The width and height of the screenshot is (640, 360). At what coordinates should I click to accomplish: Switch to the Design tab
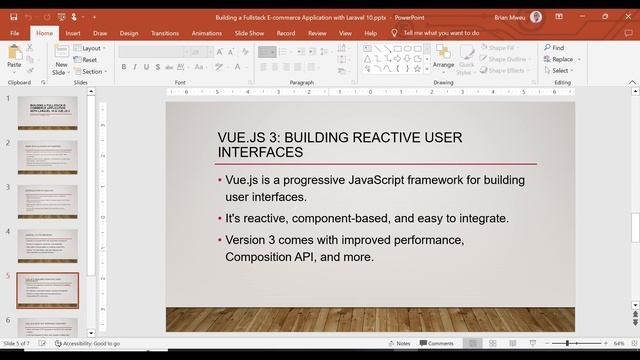click(x=129, y=33)
